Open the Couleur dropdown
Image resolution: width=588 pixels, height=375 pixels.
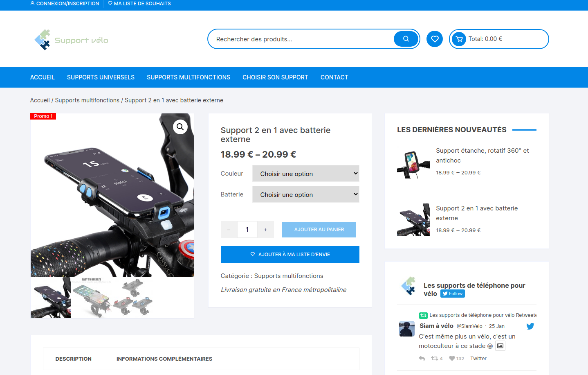[x=305, y=173]
